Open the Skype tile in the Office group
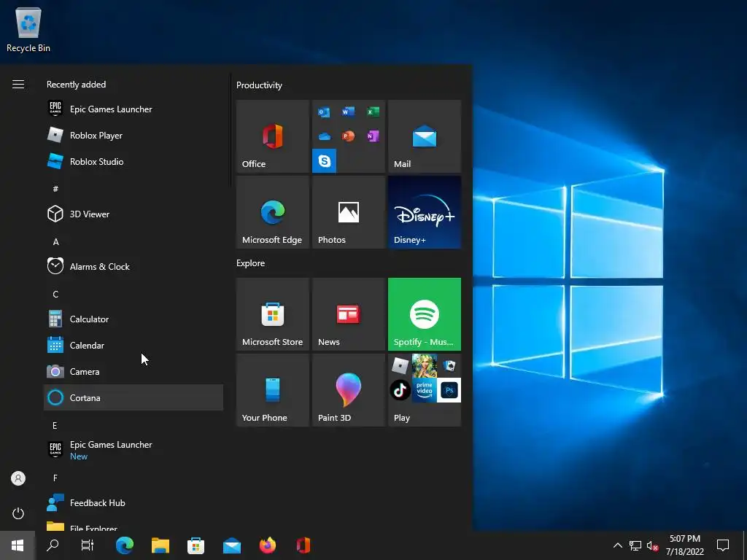 [325, 161]
